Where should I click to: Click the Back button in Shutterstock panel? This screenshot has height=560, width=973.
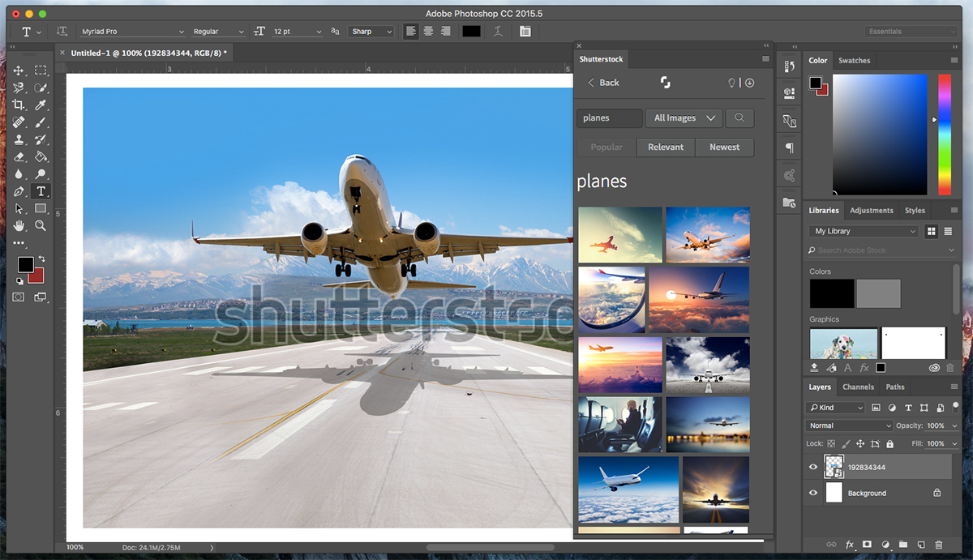point(602,83)
